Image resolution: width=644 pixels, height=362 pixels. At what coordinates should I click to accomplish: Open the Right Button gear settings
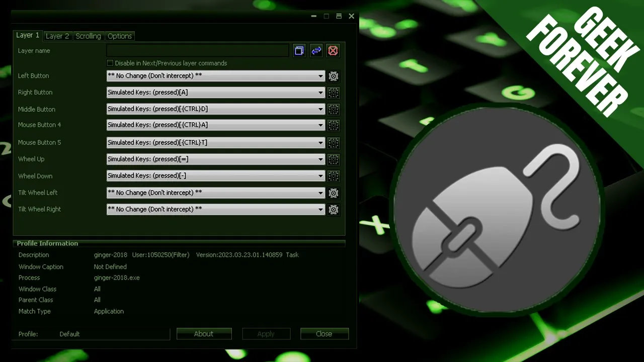click(334, 93)
